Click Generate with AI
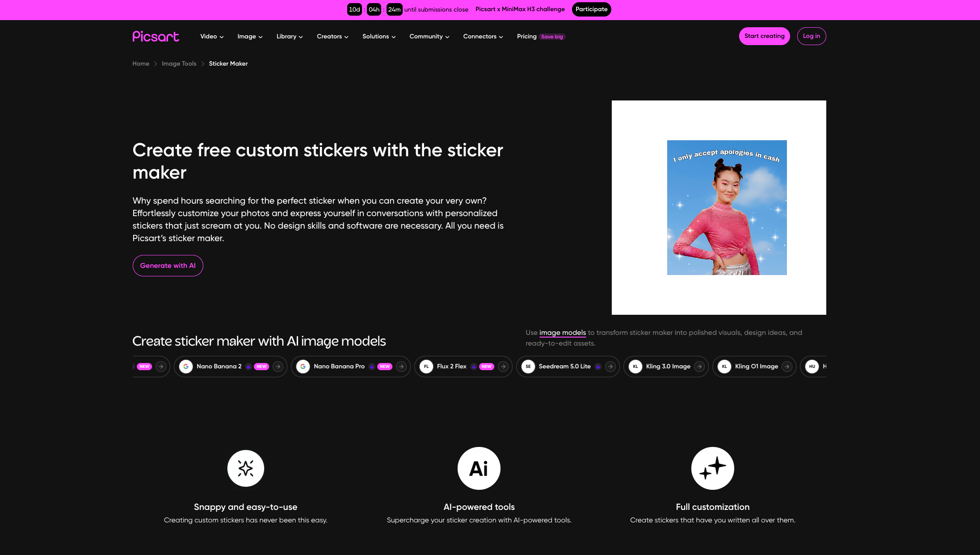Image resolution: width=980 pixels, height=555 pixels. 168,266
